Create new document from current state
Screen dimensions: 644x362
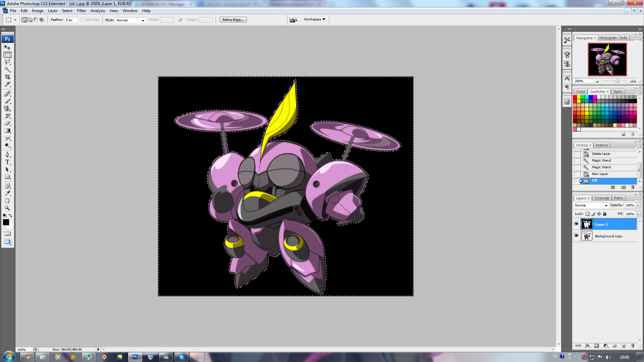click(613, 187)
